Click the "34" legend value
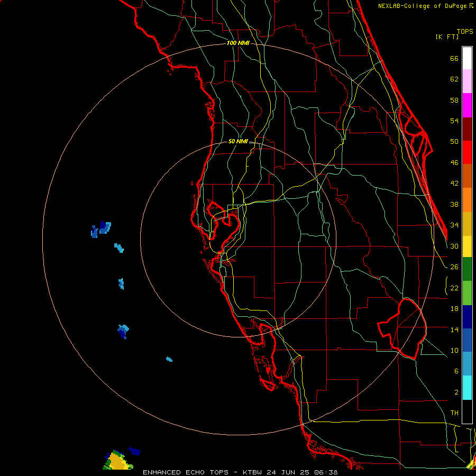 click(454, 225)
